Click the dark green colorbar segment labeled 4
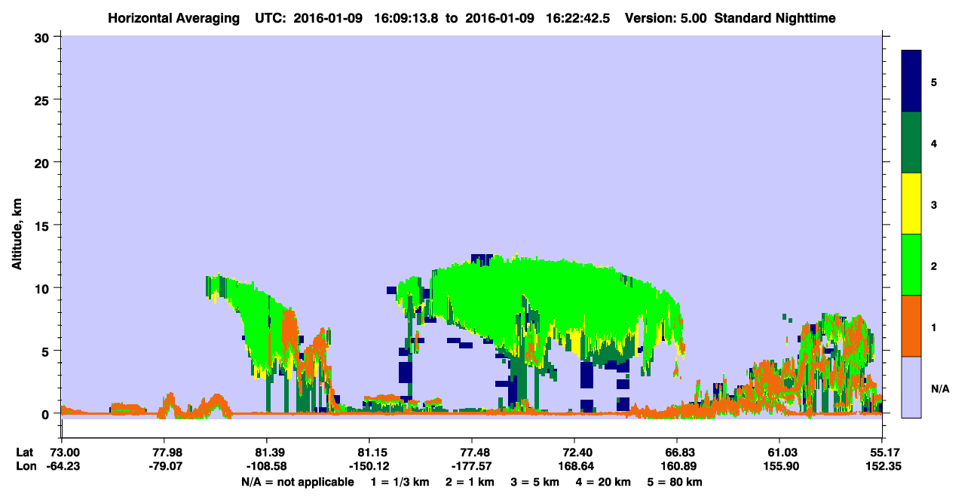 point(911,143)
